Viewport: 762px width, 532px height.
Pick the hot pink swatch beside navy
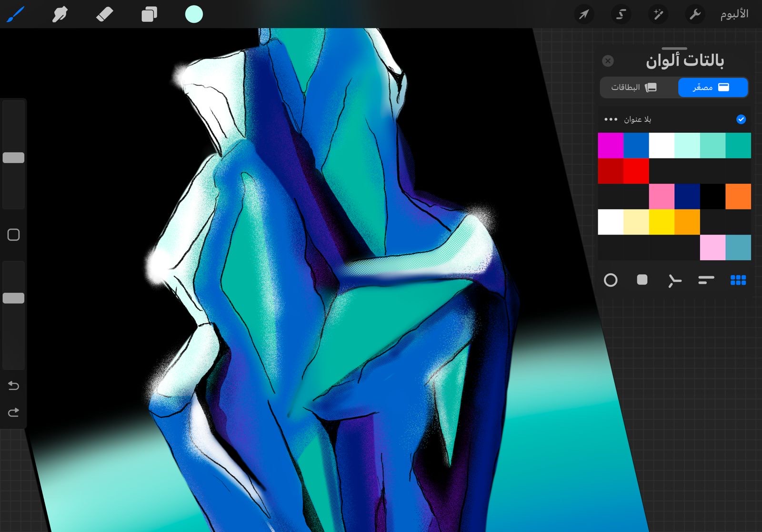tap(662, 197)
